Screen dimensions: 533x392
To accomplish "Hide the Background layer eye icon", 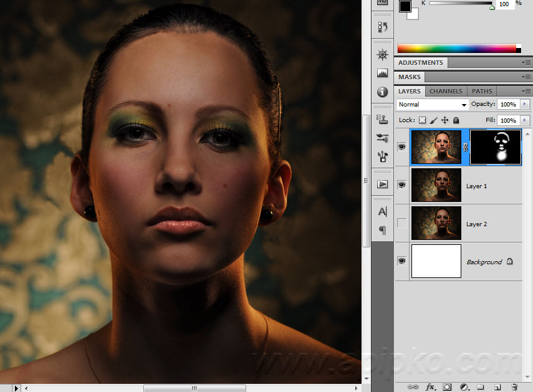I will [401, 261].
